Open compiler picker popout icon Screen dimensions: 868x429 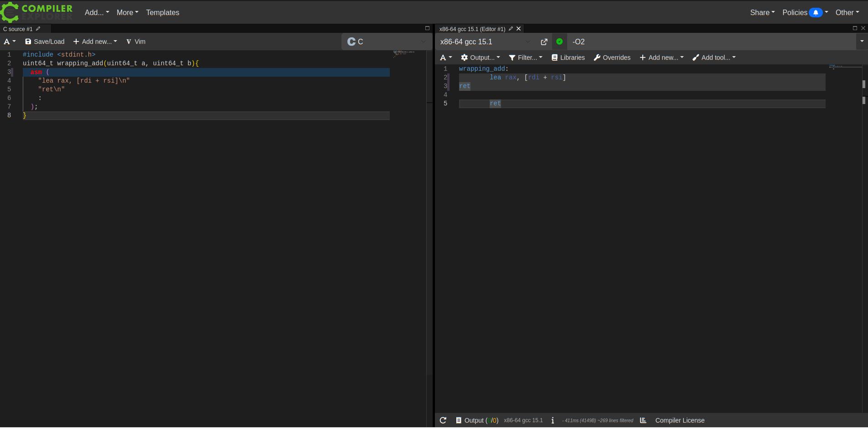544,42
